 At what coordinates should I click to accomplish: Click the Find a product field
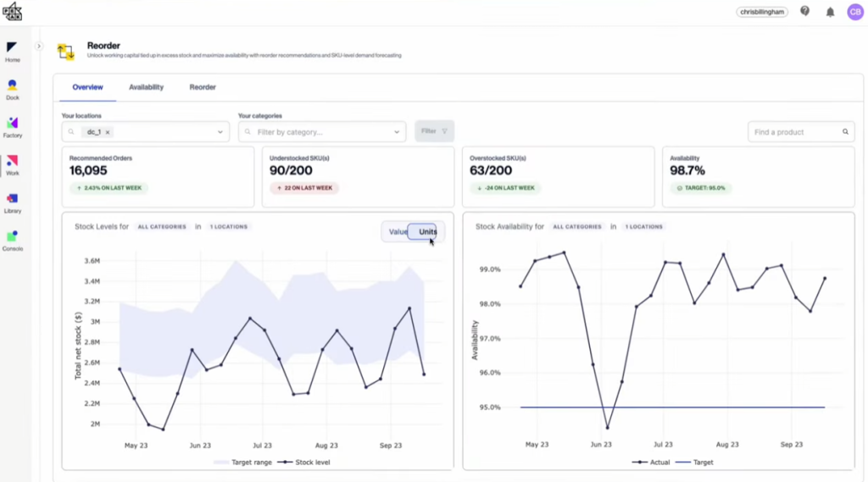click(795, 132)
